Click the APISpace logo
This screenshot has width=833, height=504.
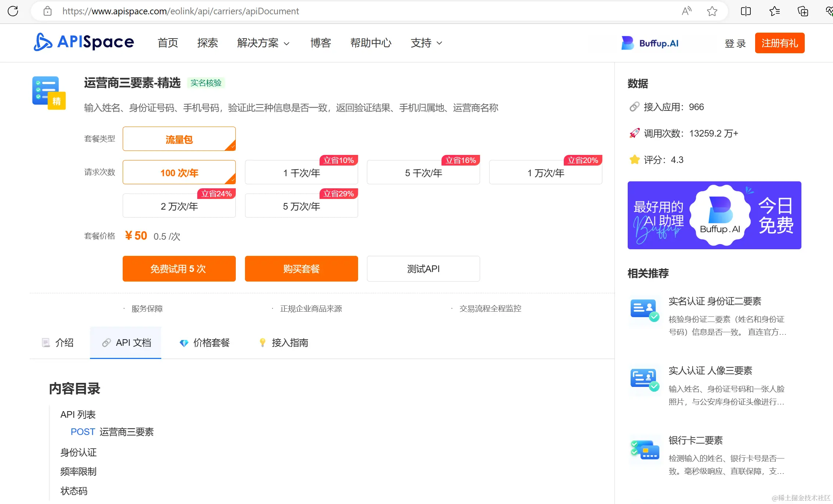pos(84,42)
